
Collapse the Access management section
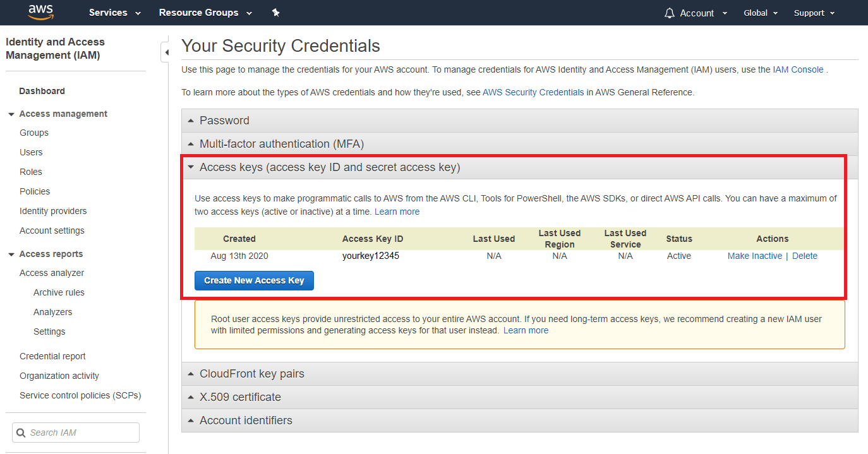pos(10,113)
